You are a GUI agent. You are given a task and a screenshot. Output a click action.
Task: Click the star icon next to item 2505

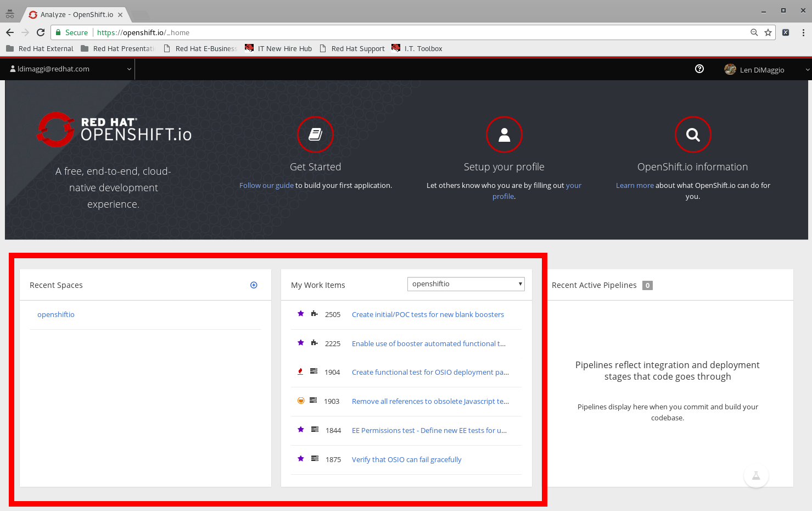click(300, 313)
